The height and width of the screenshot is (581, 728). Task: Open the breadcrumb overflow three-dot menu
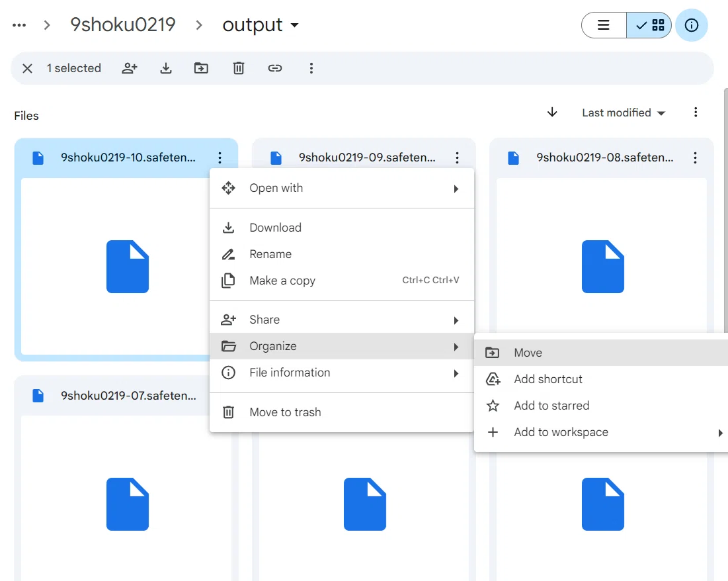coord(19,25)
